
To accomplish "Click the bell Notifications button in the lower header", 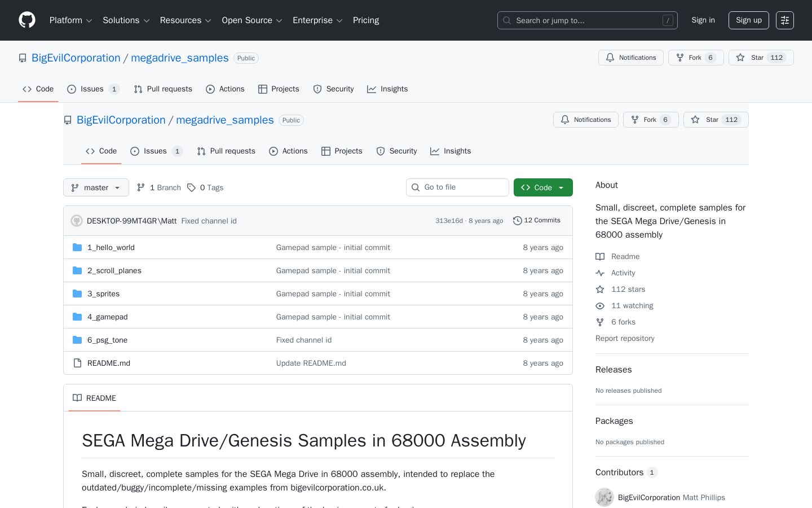I will point(586,120).
